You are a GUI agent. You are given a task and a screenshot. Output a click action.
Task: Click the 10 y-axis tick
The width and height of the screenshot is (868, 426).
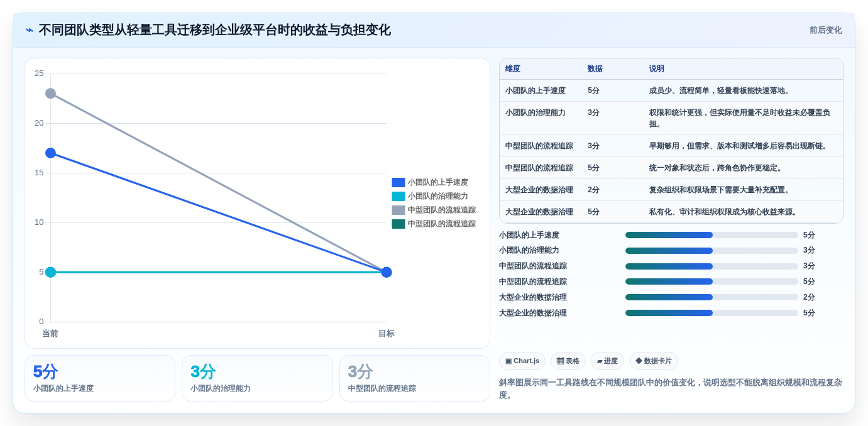[x=39, y=222]
